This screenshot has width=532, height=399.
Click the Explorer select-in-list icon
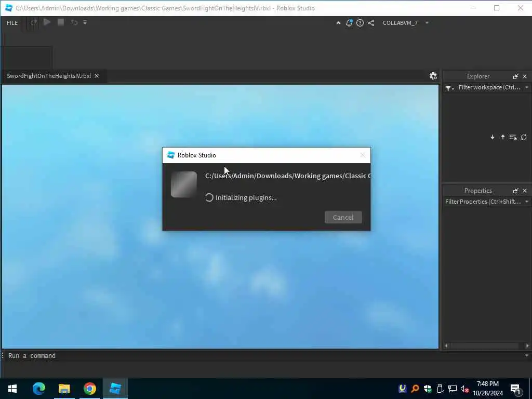pos(513,137)
